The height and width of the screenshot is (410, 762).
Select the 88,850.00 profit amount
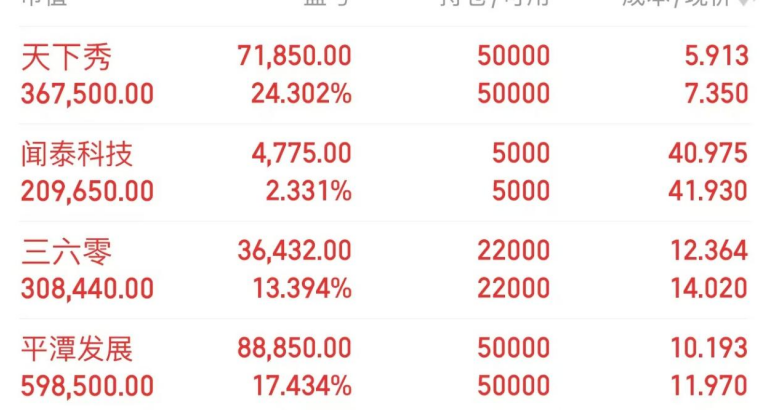click(294, 348)
